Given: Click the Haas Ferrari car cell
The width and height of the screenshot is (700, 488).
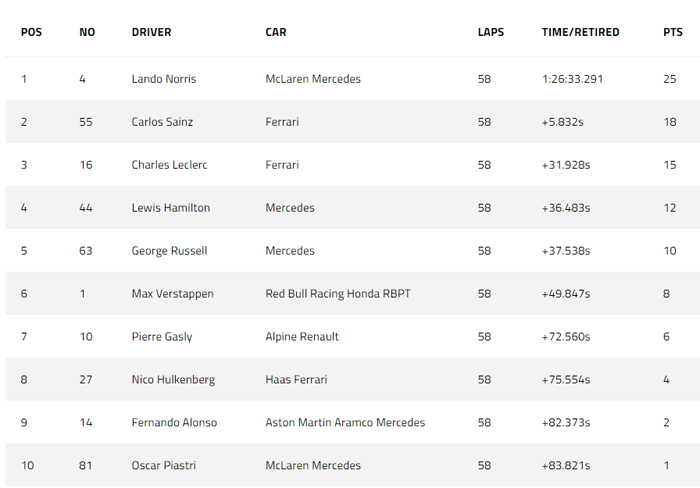Looking at the screenshot, I should (298, 380).
